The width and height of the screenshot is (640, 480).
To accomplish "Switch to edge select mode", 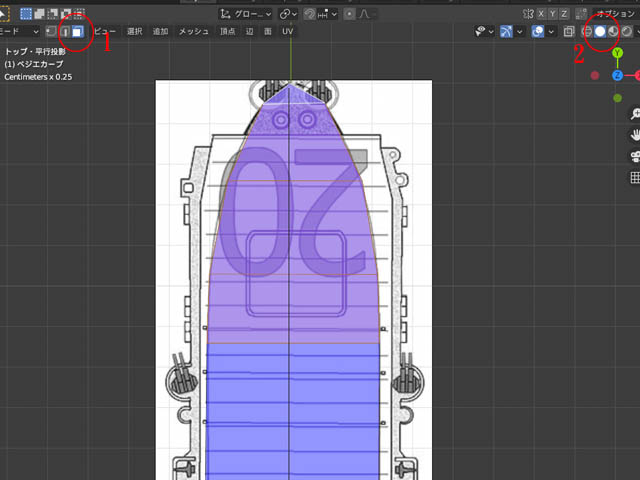I will (x=64, y=31).
